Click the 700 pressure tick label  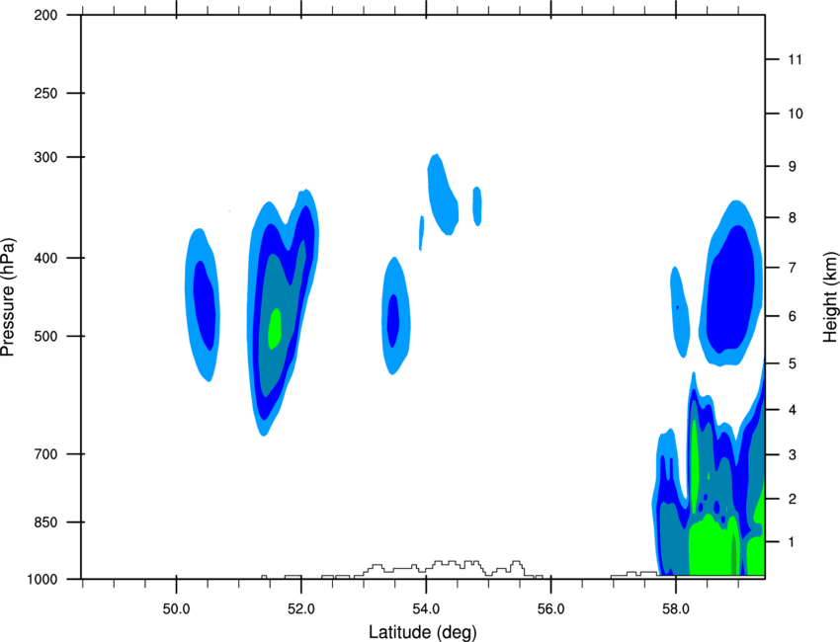point(45,454)
